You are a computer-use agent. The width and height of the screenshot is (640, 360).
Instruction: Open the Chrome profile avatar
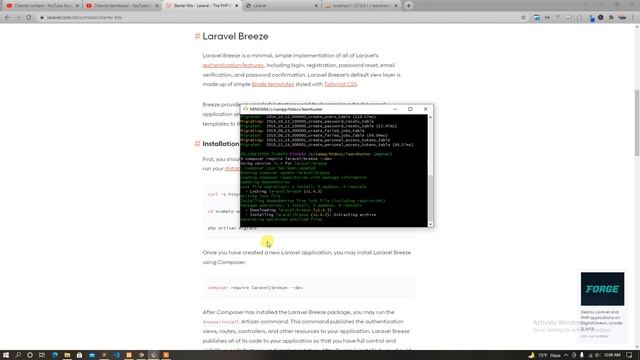[x=622, y=18]
